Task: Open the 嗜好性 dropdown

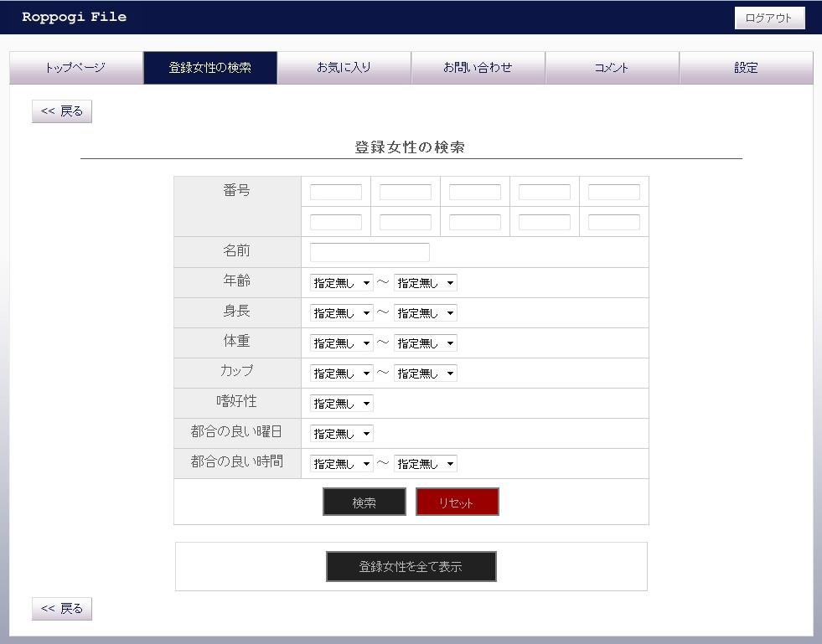Action: pos(341,404)
